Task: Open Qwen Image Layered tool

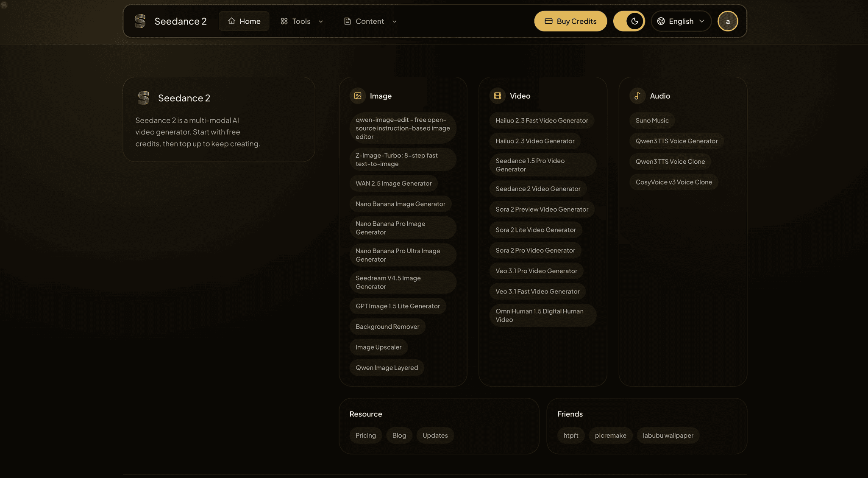Action: pos(387,368)
